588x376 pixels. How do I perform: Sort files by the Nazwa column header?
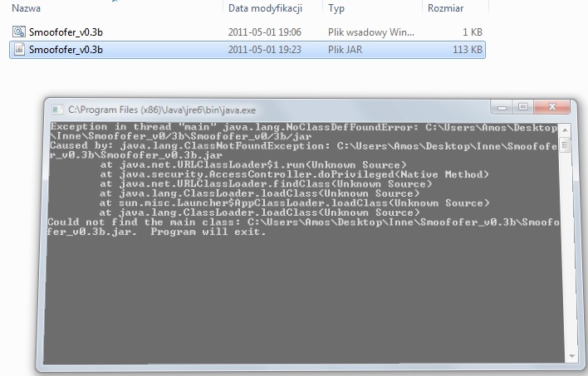[27, 8]
